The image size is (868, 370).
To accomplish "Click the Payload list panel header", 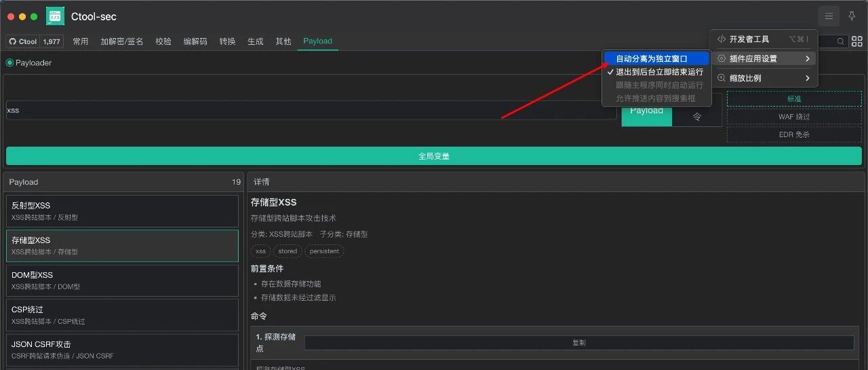I will 124,182.
